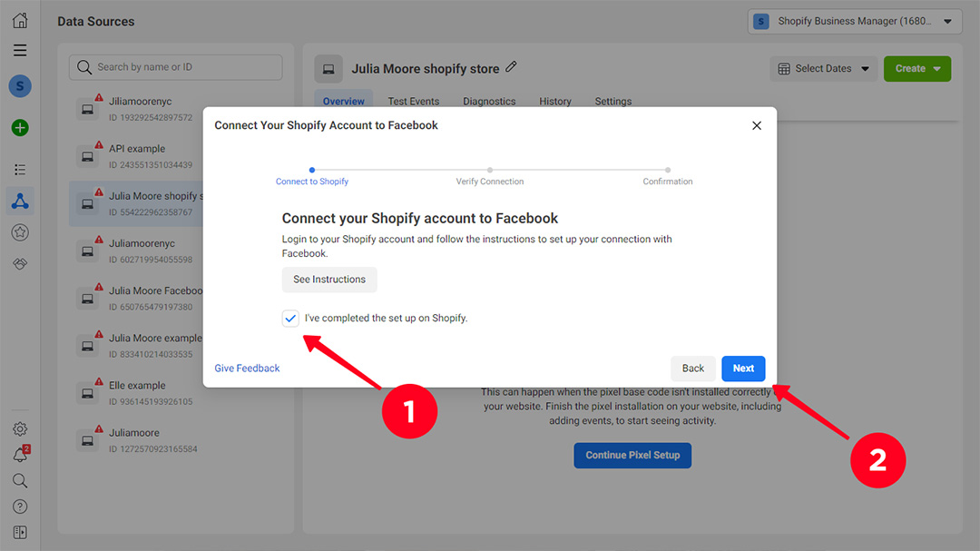
Task: Click the blue Next button
Action: point(743,369)
